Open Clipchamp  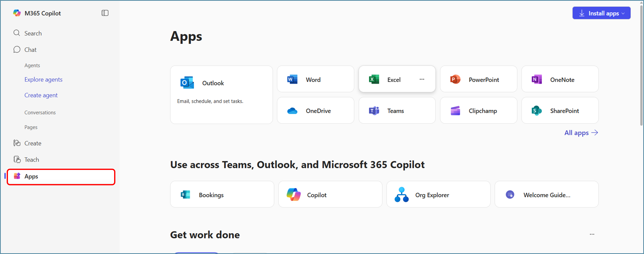click(478, 110)
